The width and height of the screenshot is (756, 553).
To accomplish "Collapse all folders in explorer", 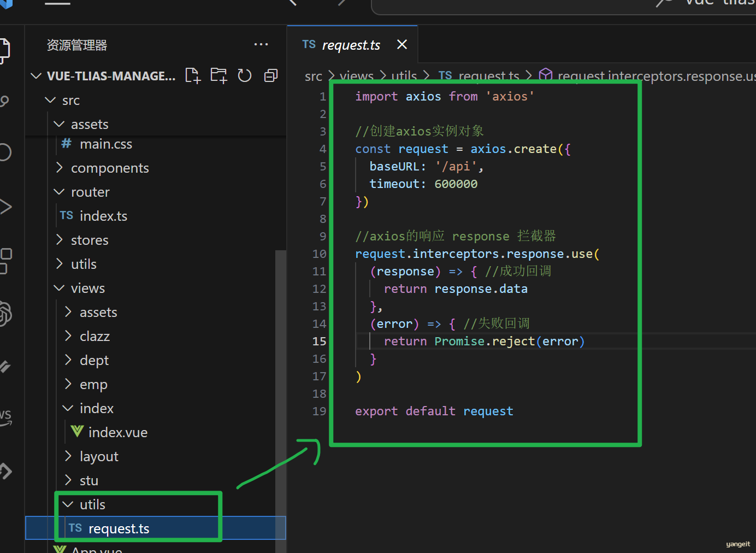I will tap(271, 75).
